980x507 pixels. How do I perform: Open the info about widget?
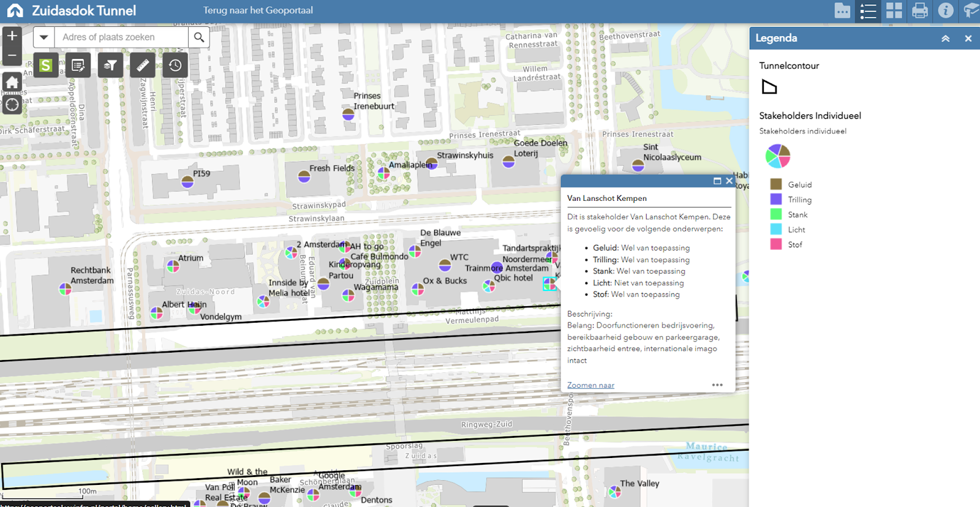point(945,10)
